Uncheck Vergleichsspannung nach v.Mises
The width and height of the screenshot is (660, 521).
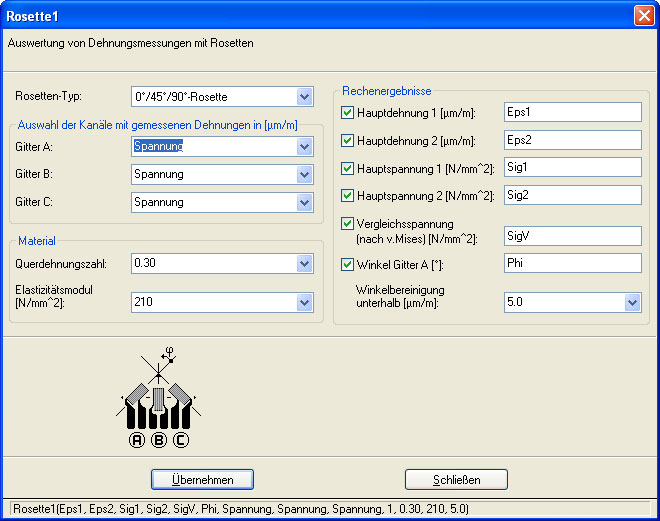348,224
